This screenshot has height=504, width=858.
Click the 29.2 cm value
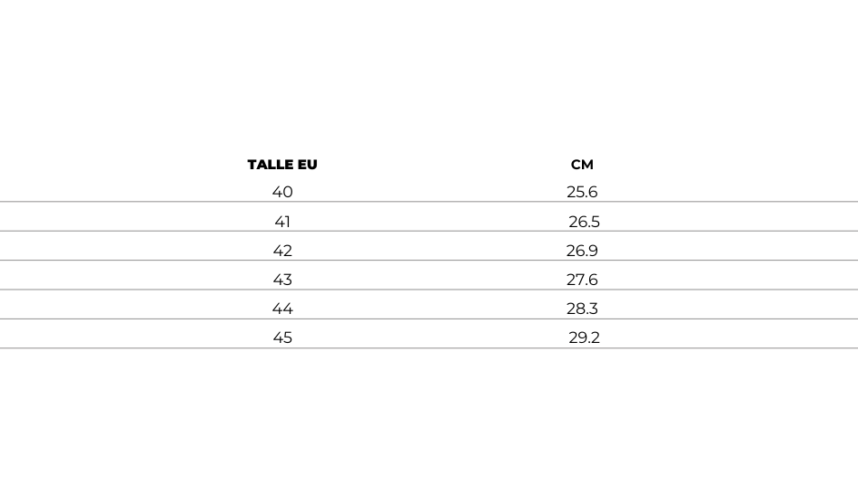point(584,338)
